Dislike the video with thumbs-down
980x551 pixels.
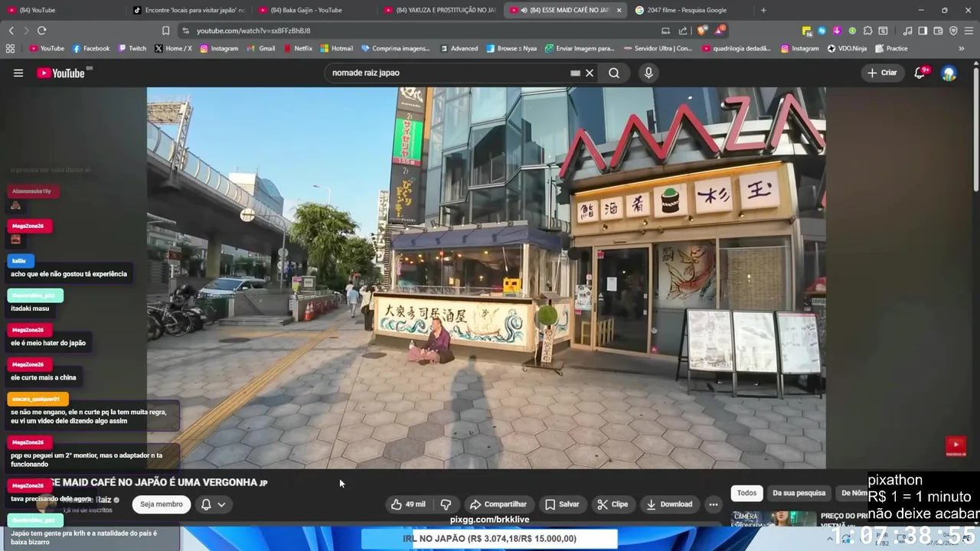[x=446, y=504]
